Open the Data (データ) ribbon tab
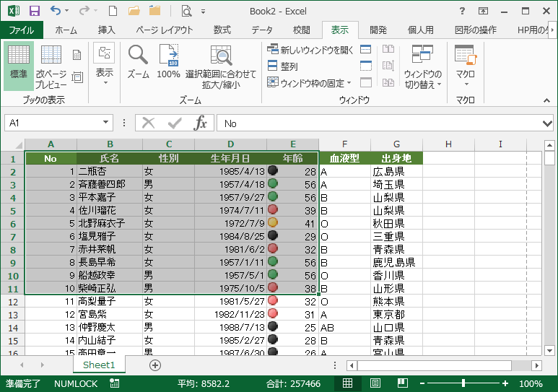558x392 pixels. (262, 30)
